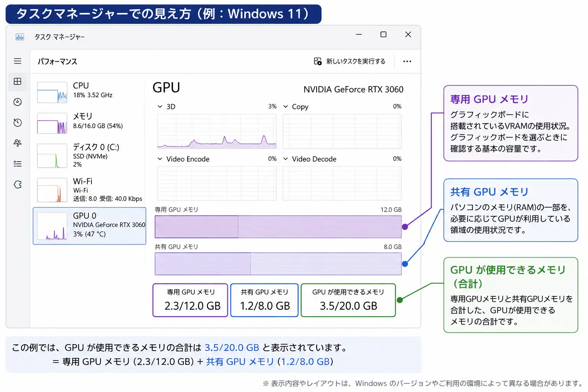The width and height of the screenshot is (588, 392).
Task: Open the Copy engine dropdown chevron
Action: coord(286,106)
